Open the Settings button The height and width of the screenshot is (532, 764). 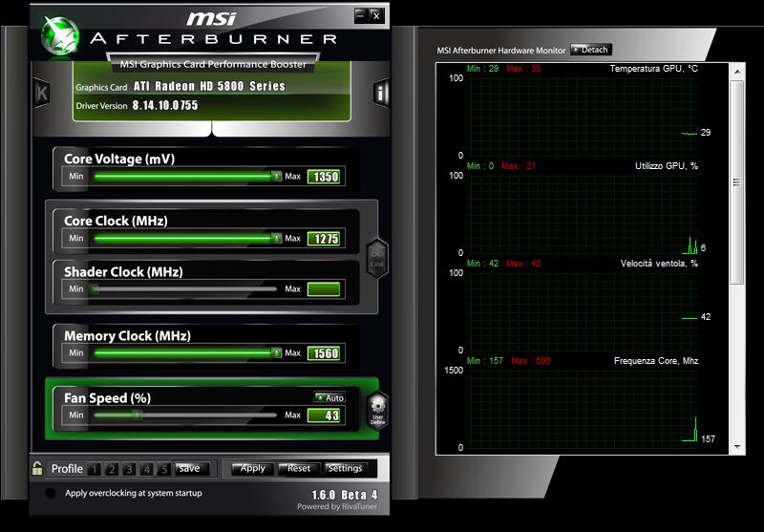(x=346, y=469)
